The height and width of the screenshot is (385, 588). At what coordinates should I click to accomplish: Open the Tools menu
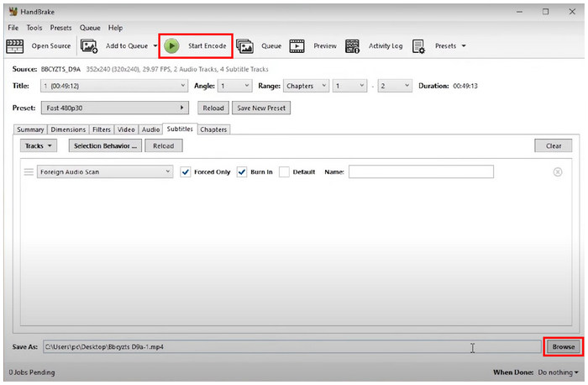(x=34, y=28)
